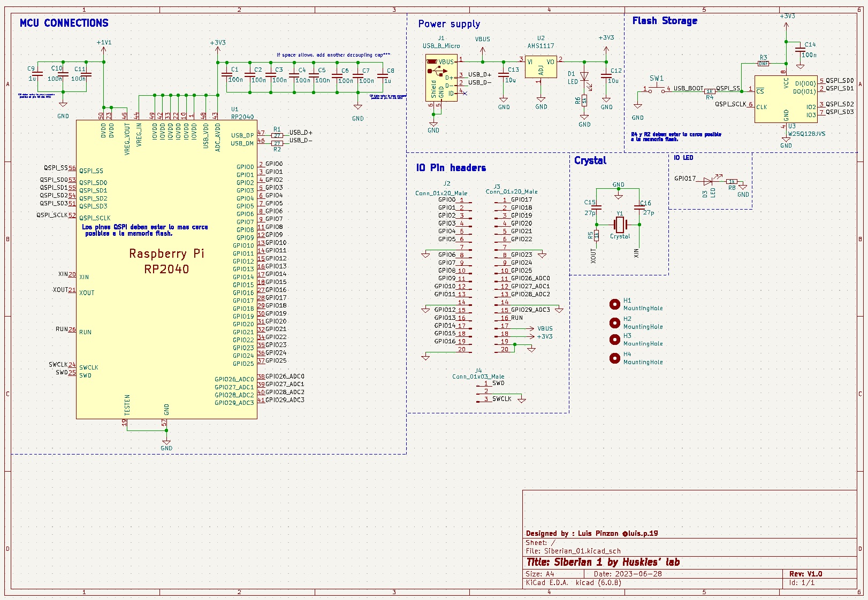Select the C8 1u capacitor
This screenshot has width=868, height=600.
click(382, 75)
